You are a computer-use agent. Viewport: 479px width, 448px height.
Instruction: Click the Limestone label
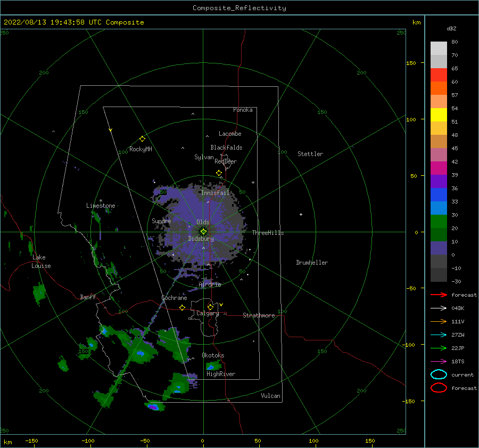(101, 206)
